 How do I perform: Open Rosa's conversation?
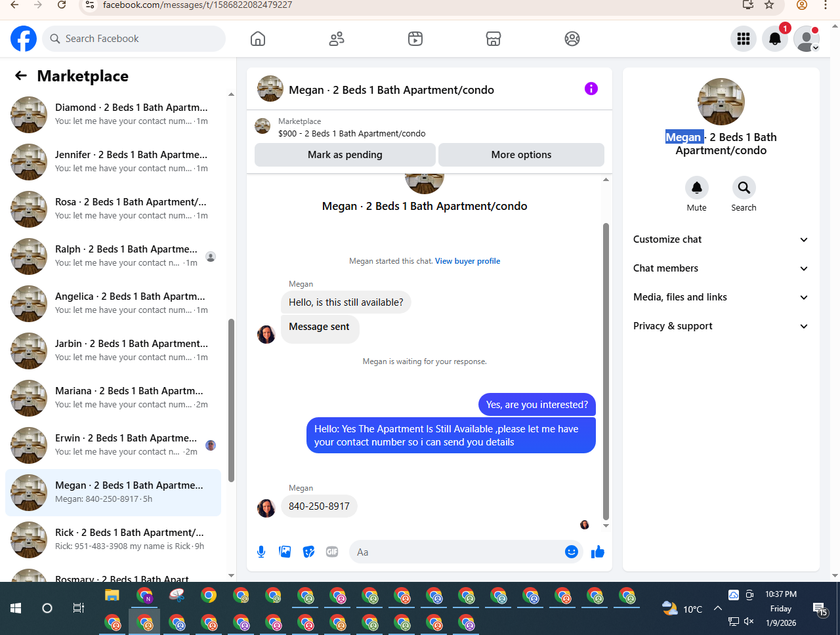113,209
